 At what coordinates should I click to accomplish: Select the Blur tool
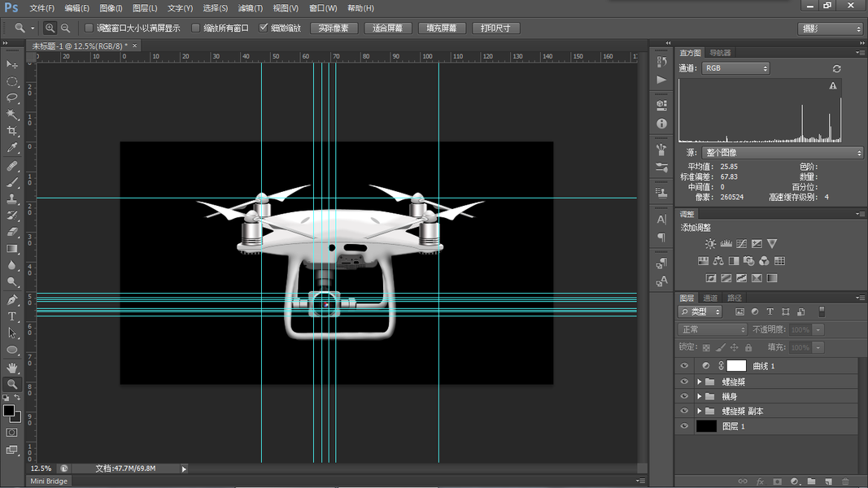point(11,266)
